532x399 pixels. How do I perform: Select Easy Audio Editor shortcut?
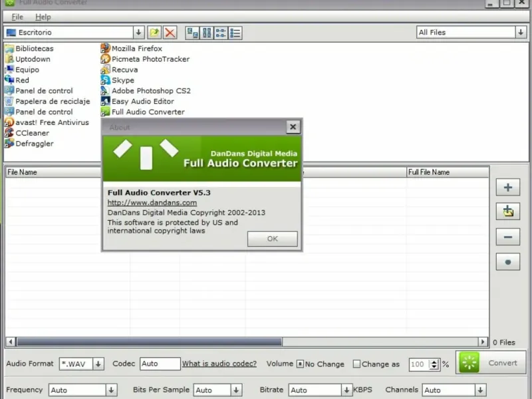click(x=138, y=101)
